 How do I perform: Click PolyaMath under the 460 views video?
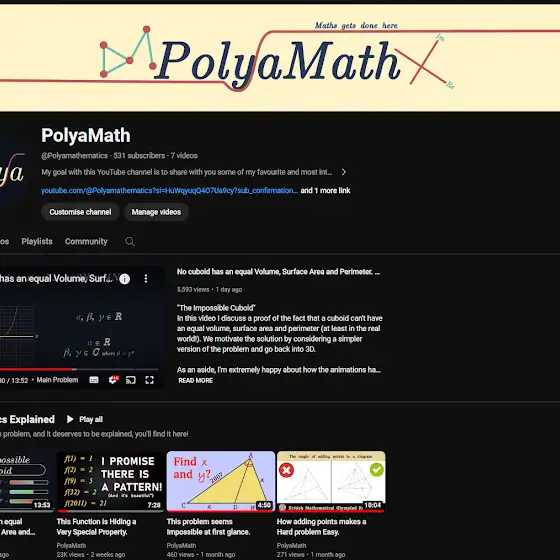click(181, 545)
